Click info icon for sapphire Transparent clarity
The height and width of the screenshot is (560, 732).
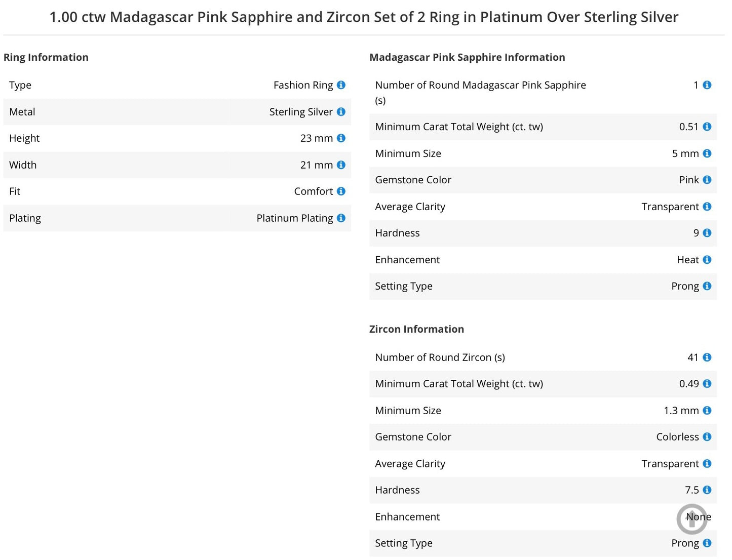tap(707, 207)
